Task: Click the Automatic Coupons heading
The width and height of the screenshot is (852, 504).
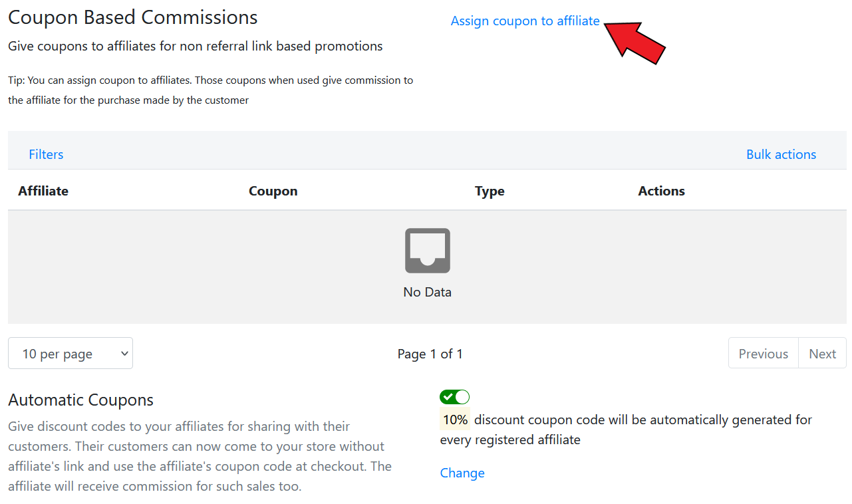Action: click(x=80, y=400)
